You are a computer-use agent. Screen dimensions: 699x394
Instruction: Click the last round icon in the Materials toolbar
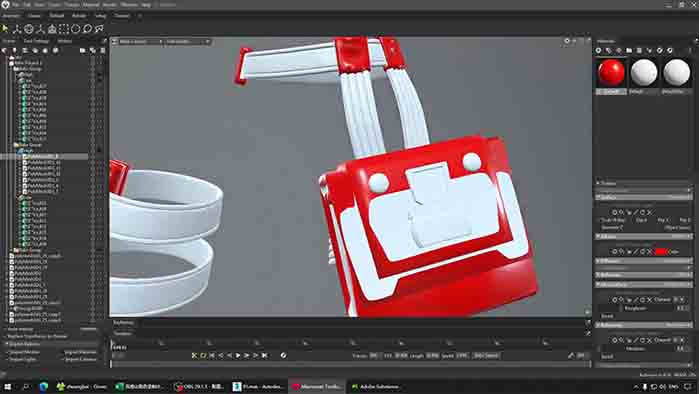pos(670,51)
